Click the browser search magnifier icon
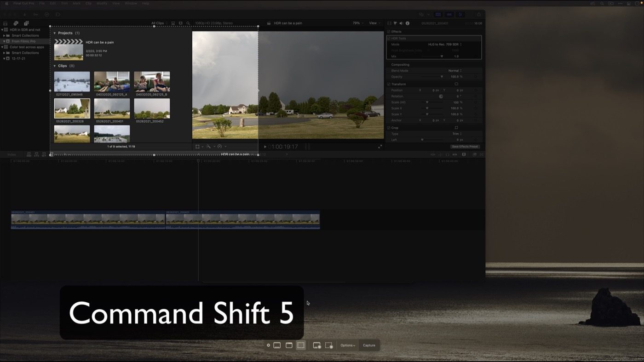The width and height of the screenshot is (644, 362). pos(188,23)
